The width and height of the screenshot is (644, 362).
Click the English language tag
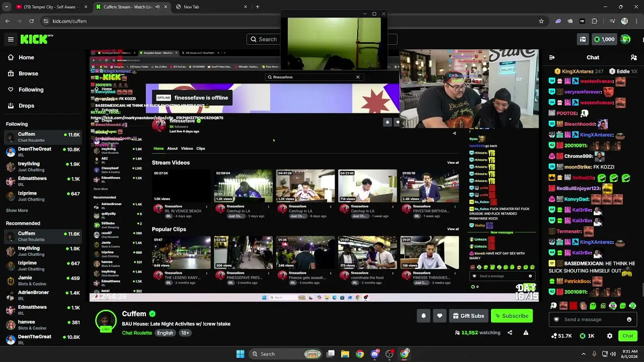[x=165, y=333]
